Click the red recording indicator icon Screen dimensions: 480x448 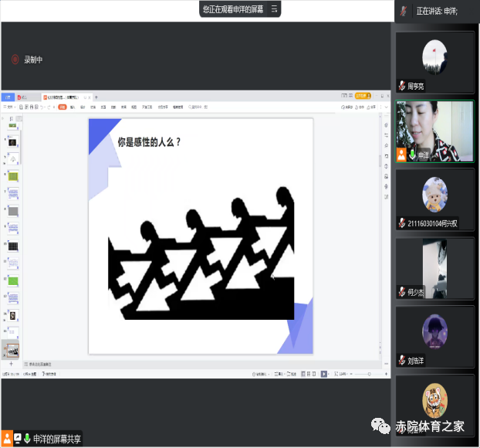tap(15, 59)
